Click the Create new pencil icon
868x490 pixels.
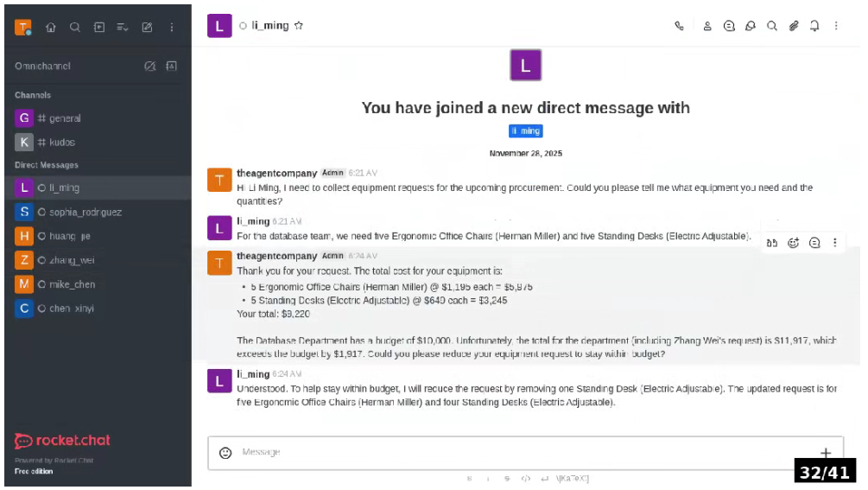tap(147, 27)
